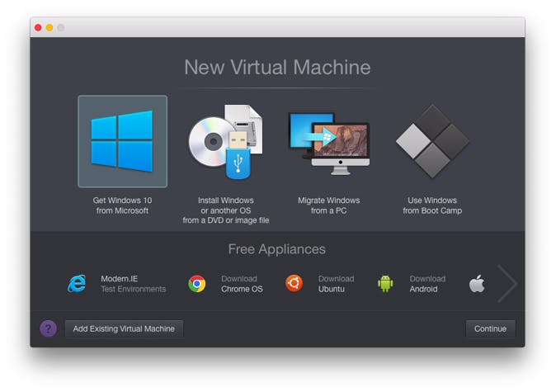556x392 pixels.
Task: Select 'Get Windows 10 from Microsoft' label
Action: click(122, 205)
